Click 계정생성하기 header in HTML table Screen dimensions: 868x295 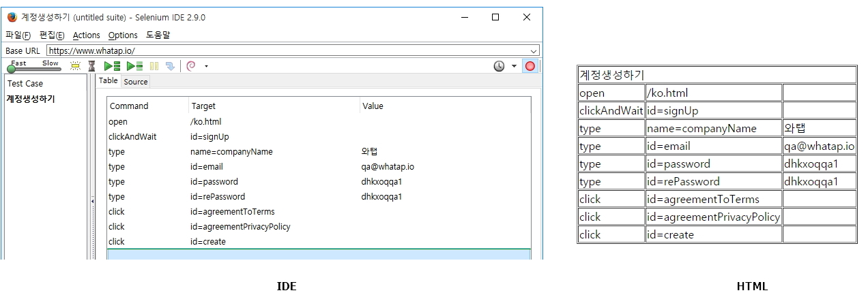(x=717, y=74)
